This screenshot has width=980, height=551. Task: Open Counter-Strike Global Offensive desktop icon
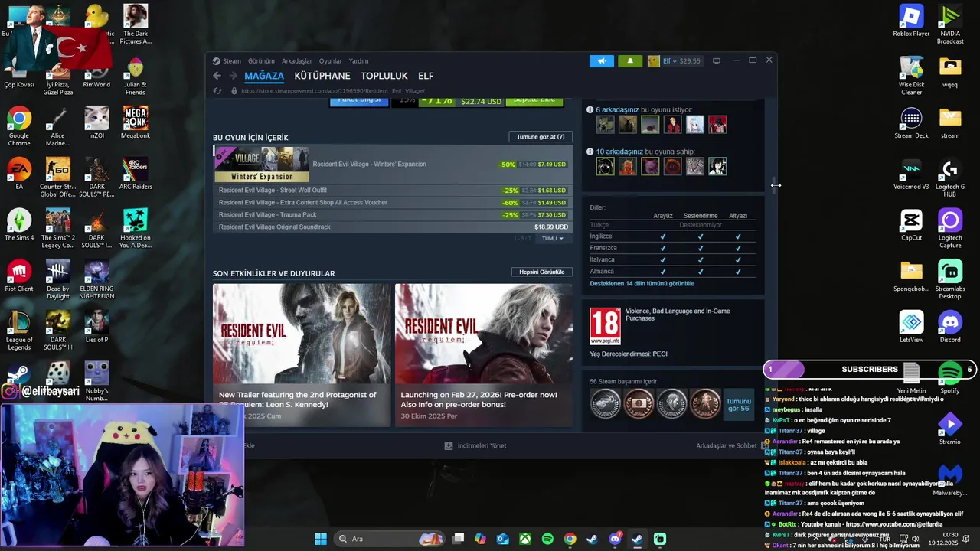click(x=58, y=178)
